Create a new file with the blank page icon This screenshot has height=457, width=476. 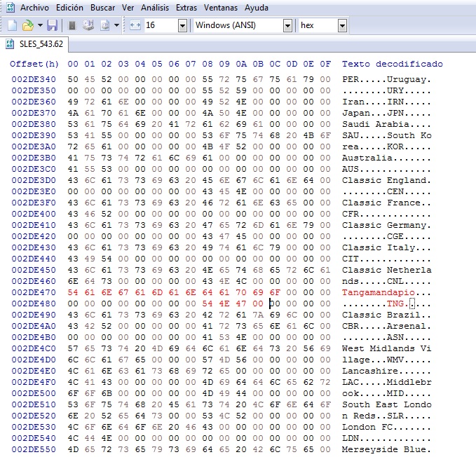(12, 25)
